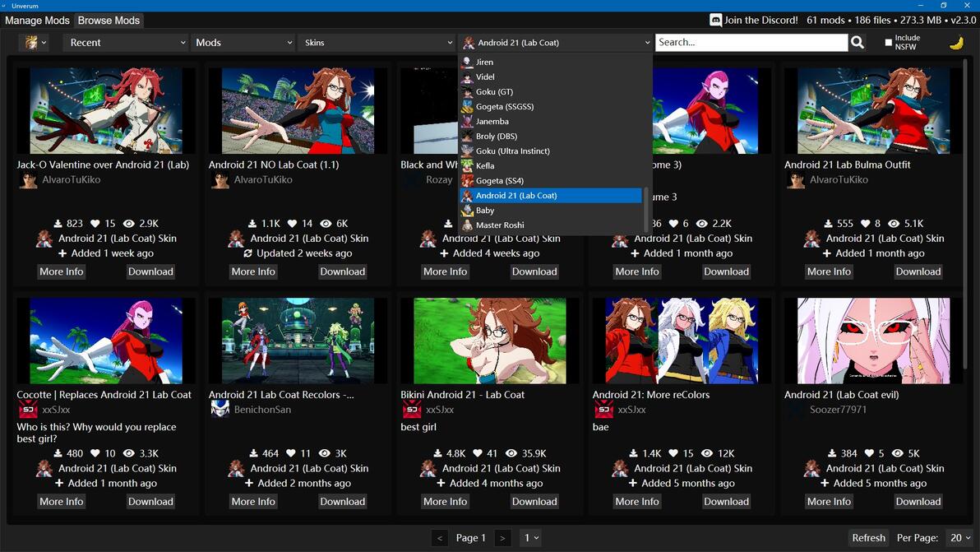980x552 pixels.
Task: Click Kefla portrait icon in dropdown
Action: (x=467, y=165)
